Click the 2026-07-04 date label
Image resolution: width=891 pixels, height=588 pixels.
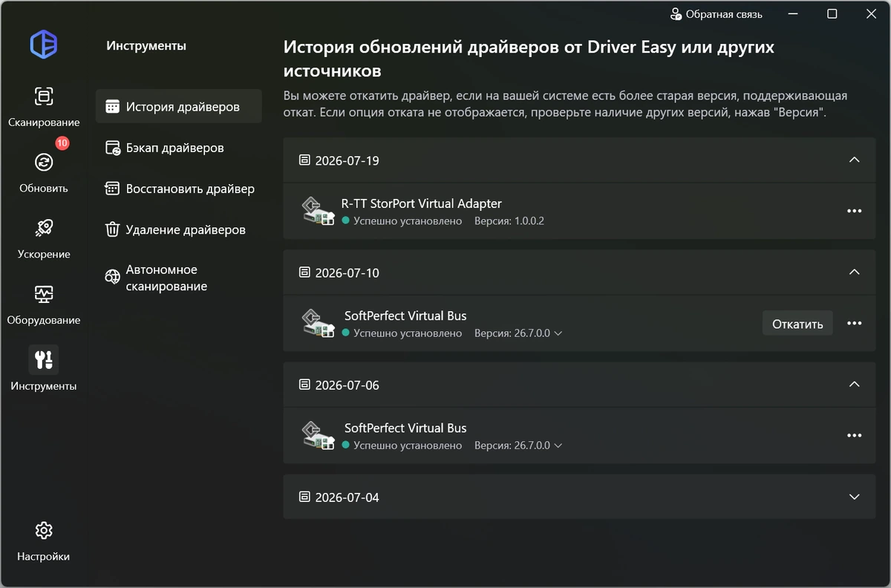[347, 497]
